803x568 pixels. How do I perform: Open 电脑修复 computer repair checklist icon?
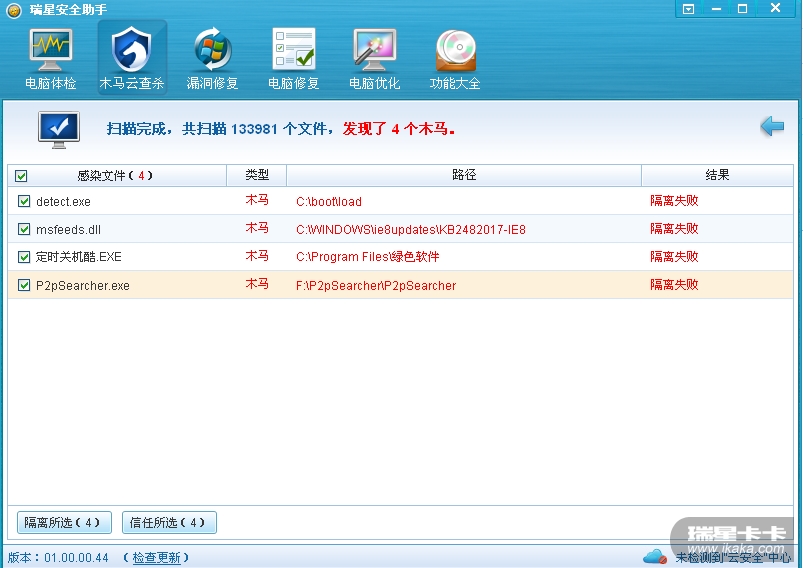(293, 58)
